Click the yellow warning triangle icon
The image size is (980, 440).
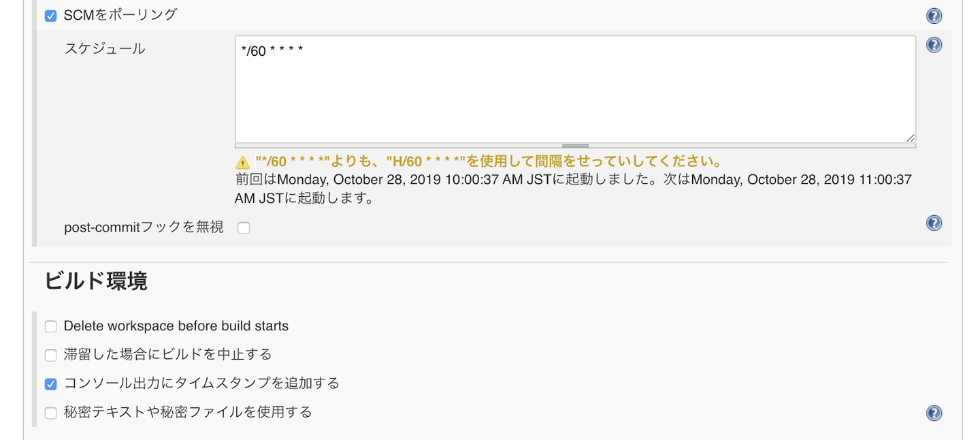[x=242, y=162]
